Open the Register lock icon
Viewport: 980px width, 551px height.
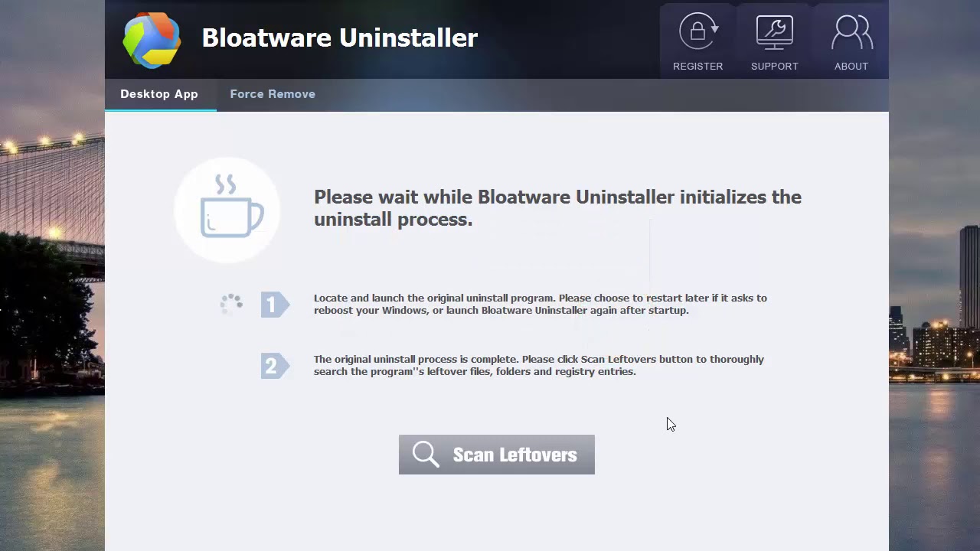point(698,32)
